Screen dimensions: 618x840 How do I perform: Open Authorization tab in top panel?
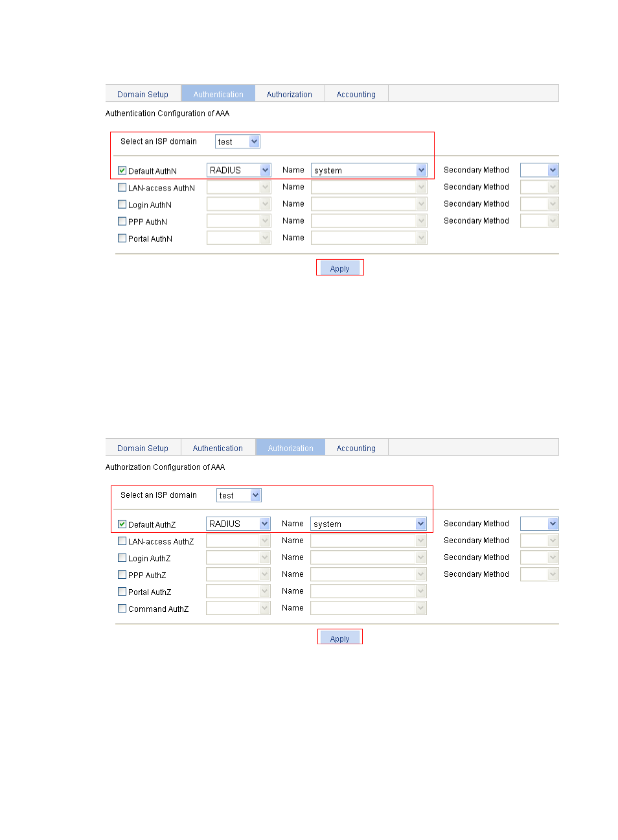click(289, 94)
